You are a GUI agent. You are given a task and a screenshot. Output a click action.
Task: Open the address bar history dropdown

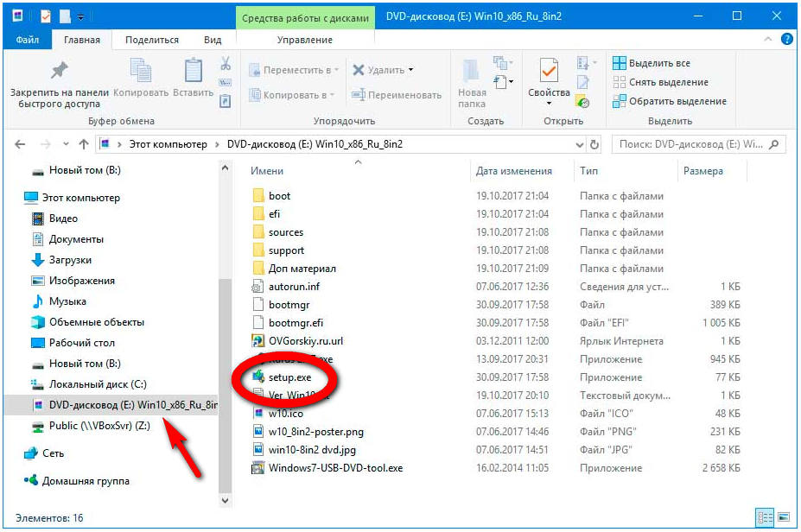click(580, 144)
